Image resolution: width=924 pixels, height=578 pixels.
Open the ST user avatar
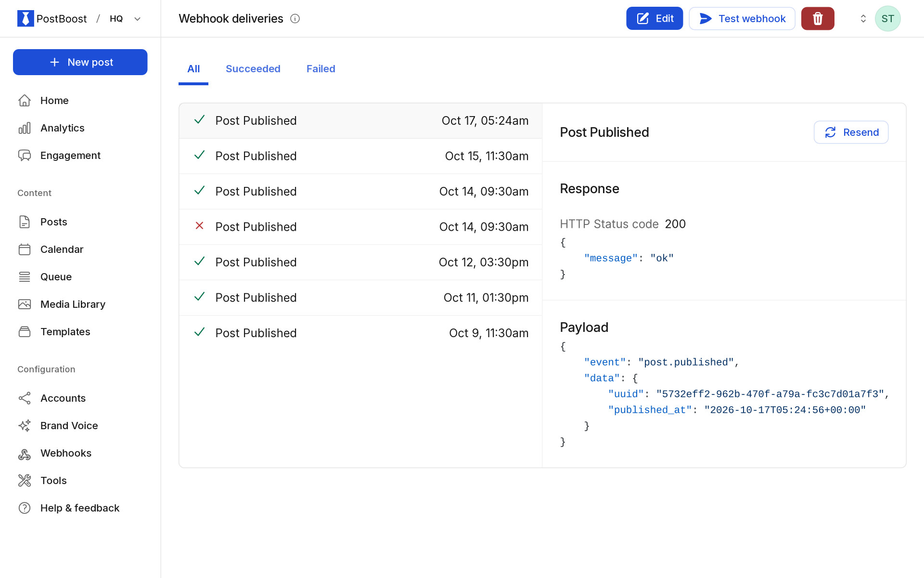pos(887,18)
